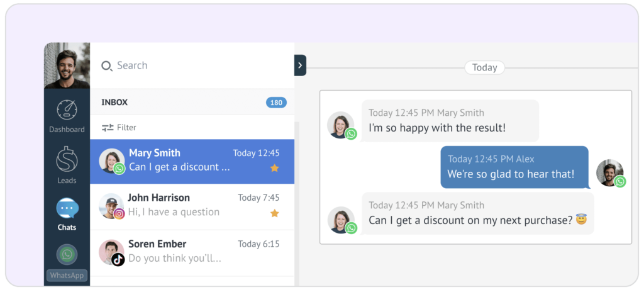Toggle star on Mary Smith conversation

[x=274, y=168]
